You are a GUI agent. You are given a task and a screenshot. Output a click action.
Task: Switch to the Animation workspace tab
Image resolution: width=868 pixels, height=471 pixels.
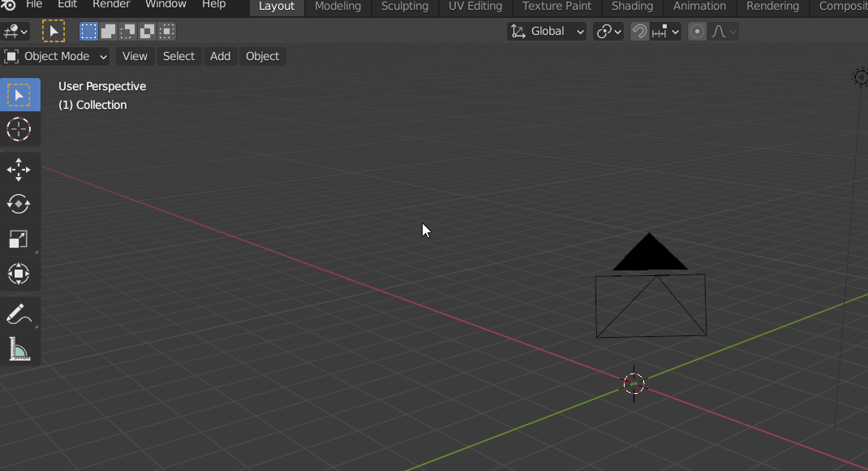(x=700, y=6)
